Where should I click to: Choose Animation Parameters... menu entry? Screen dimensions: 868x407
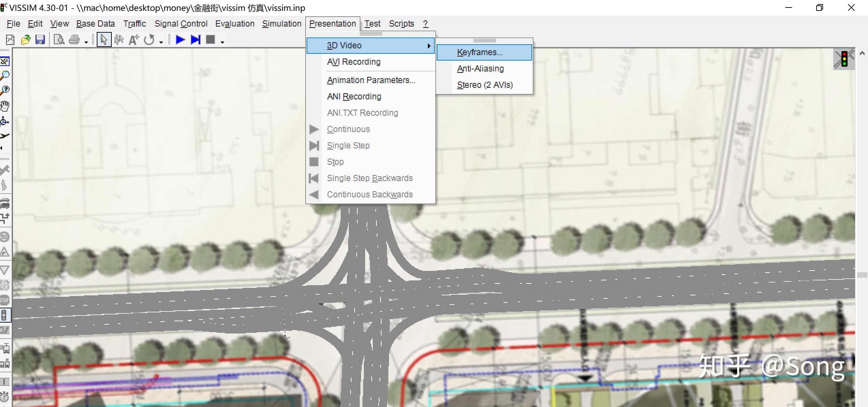coord(371,80)
